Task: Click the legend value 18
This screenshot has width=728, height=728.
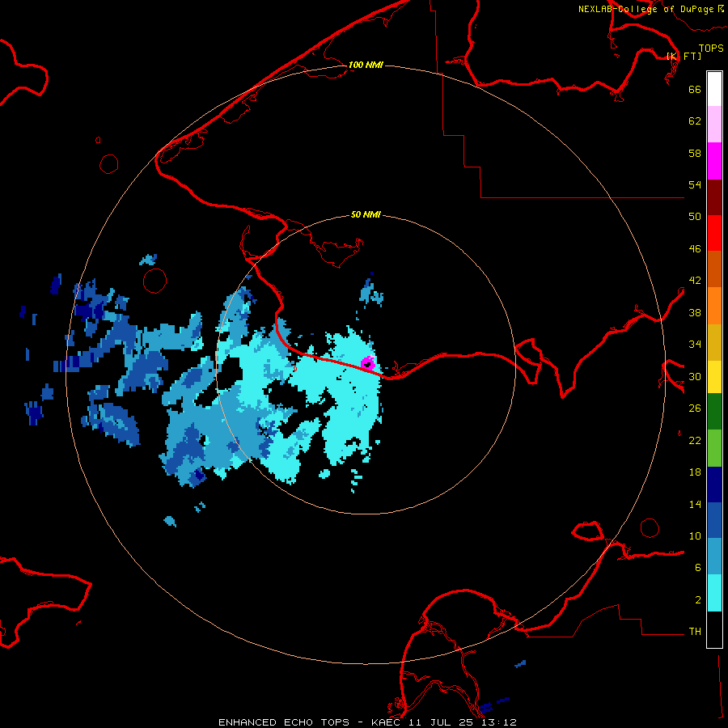Action: [x=695, y=472]
